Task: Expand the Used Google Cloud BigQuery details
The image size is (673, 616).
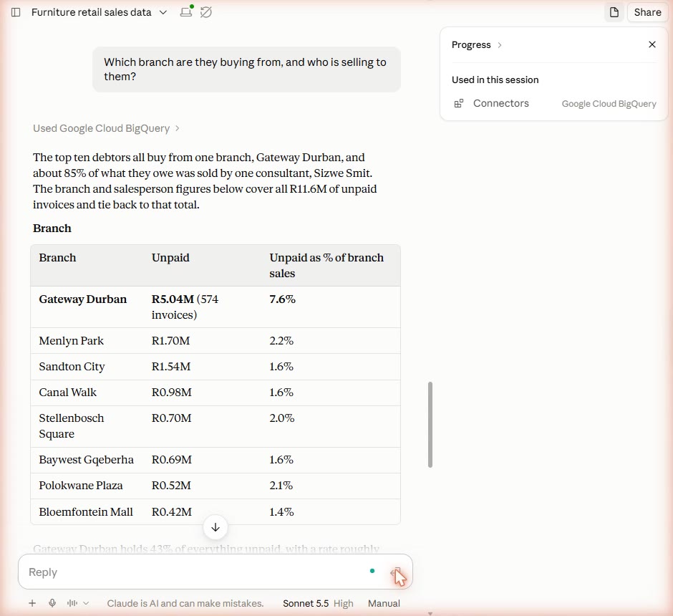Action: tap(106, 128)
